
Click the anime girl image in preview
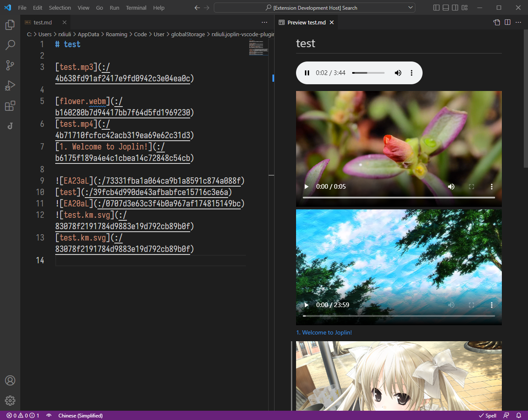399,376
